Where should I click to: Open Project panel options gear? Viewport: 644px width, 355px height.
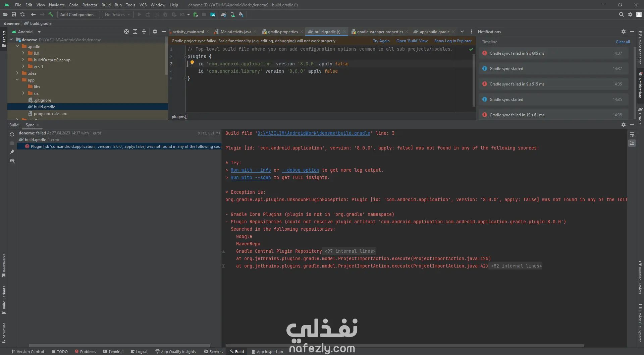(155, 32)
